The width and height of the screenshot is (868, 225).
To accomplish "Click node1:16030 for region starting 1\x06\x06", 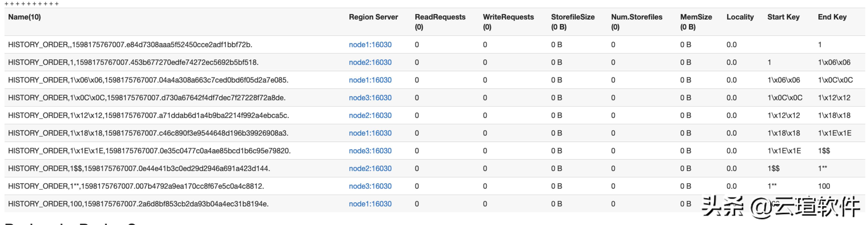I will point(370,80).
